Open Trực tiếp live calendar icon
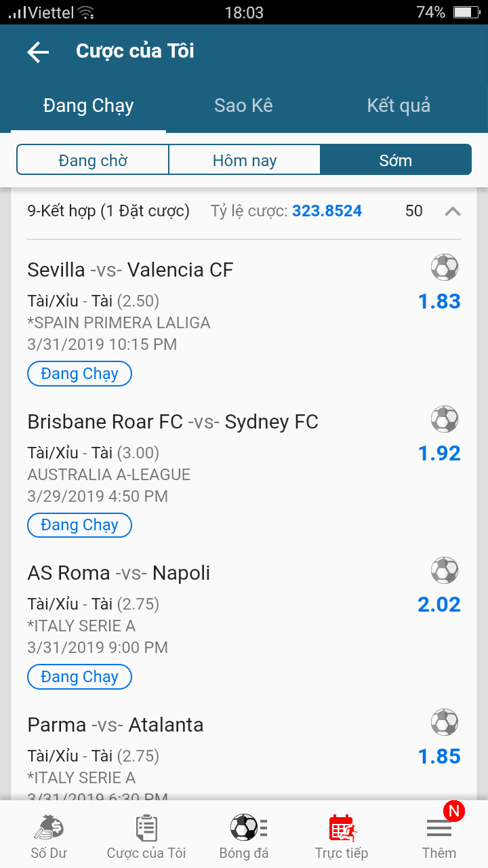Image resolution: width=488 pixels, height=868 pixels. (x=342, y=829)
